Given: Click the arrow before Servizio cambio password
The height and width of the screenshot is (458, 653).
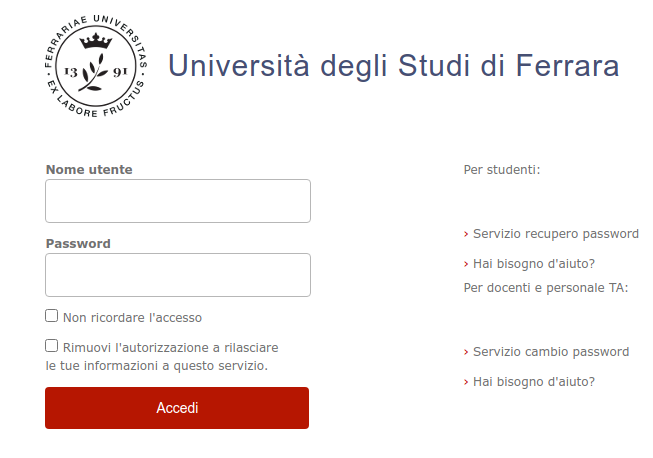Looking at the screenshot, I should 466,352.
